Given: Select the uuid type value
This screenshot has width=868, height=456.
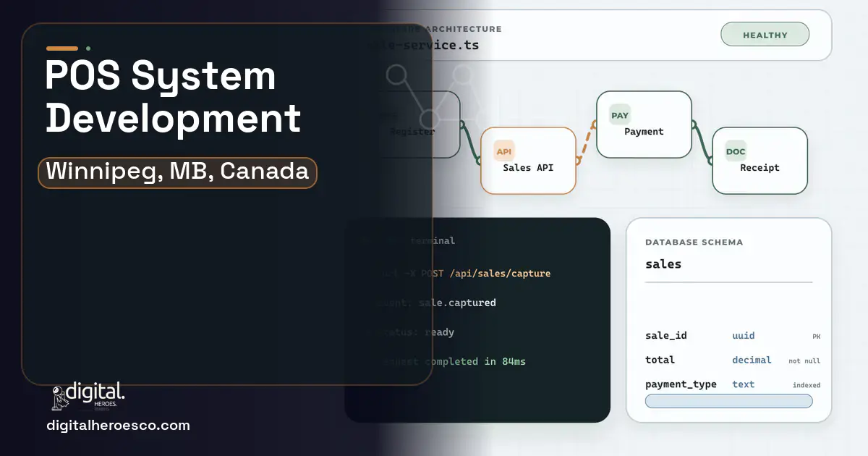Looking at the screenshot, I should click(744, 336).
